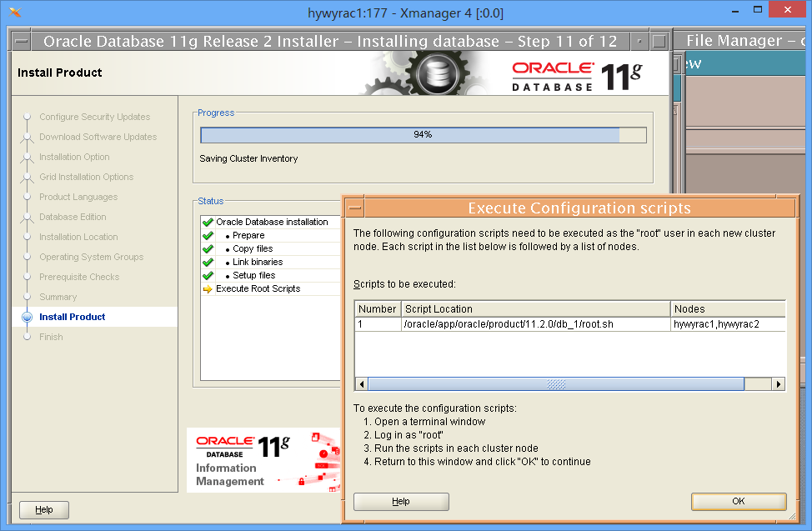
Task: Click the scripts list left scroll arrow
Action: click(x=362, y=384)
